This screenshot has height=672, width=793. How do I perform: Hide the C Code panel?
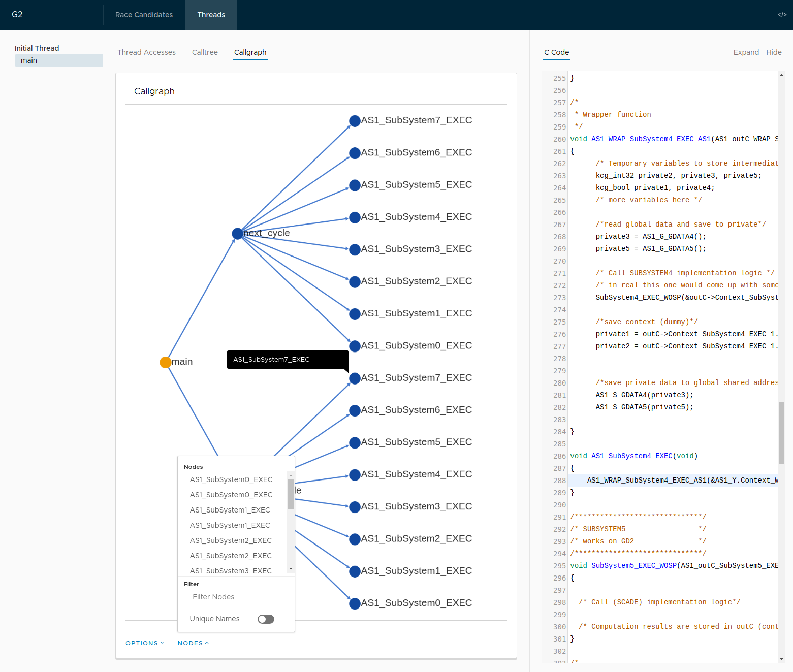point(774,52)
